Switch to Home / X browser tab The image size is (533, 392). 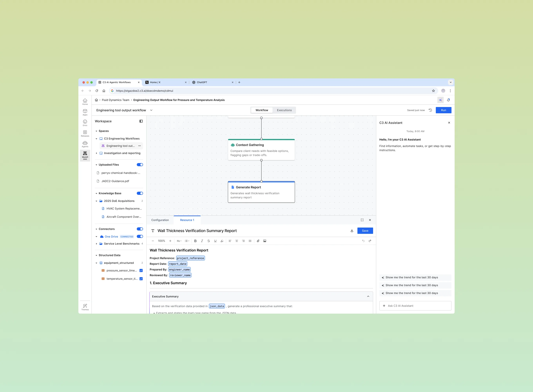pos(166,82)
